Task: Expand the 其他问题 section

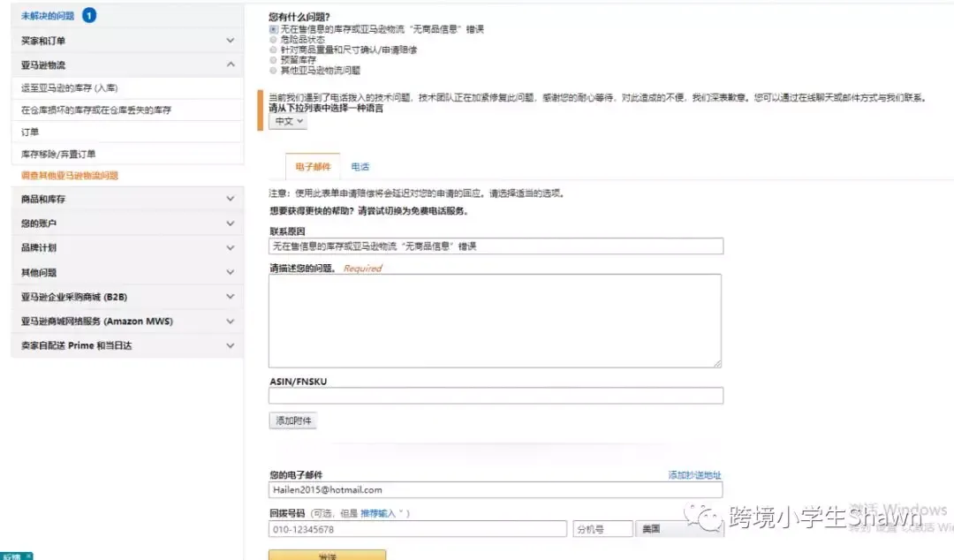Action: 127,272
